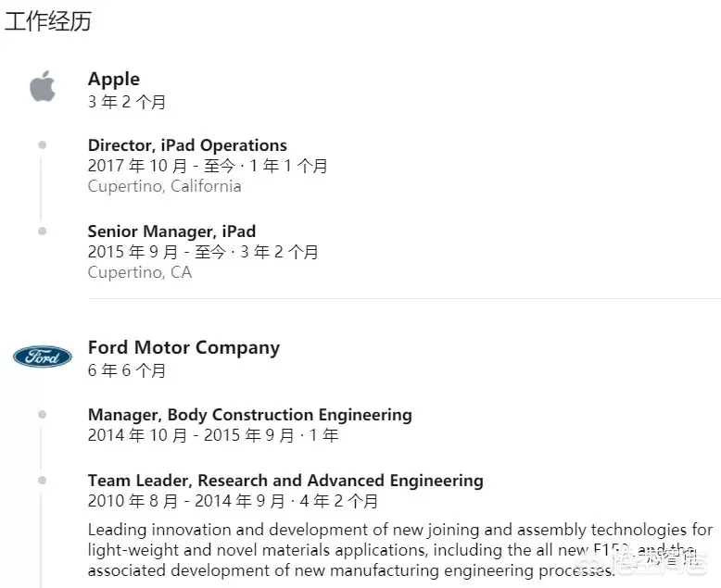Click the Apple 3 年 2 个月 duration
This screenshot has height=588, width=721.
(126, 102)
